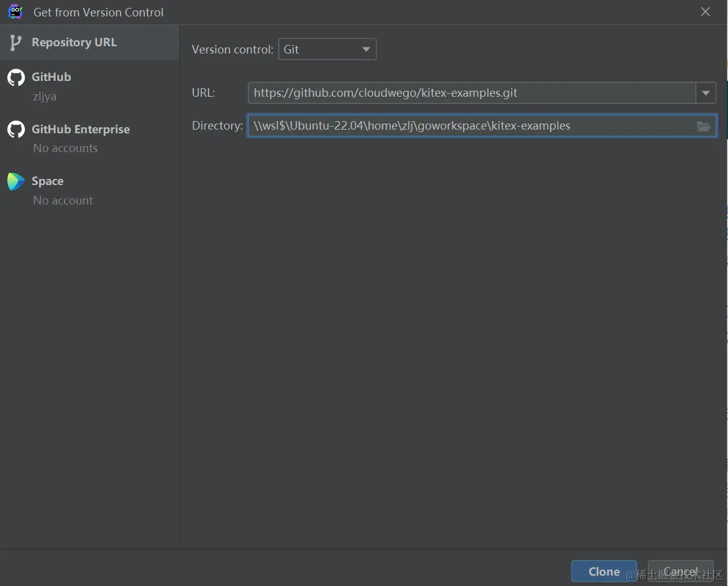Click the GitHub octocat icon for zljya
Image resolution: width=728 pixels, height=586 pixels.
point(16,77)
